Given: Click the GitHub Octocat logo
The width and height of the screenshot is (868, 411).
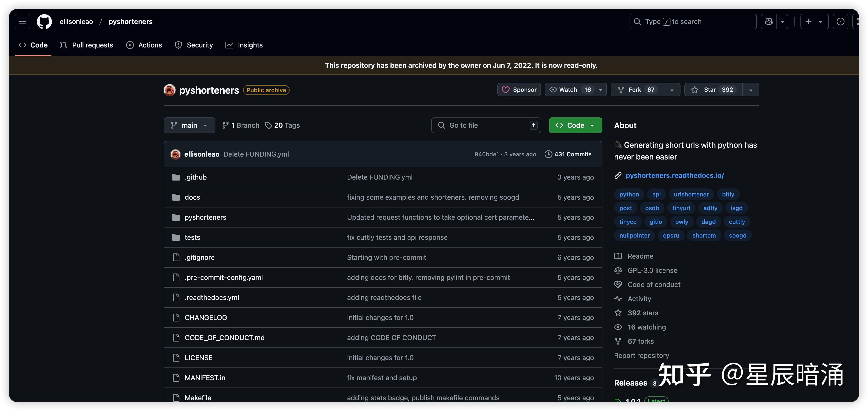Looking at the screenshot, I should tap(44, 22).
